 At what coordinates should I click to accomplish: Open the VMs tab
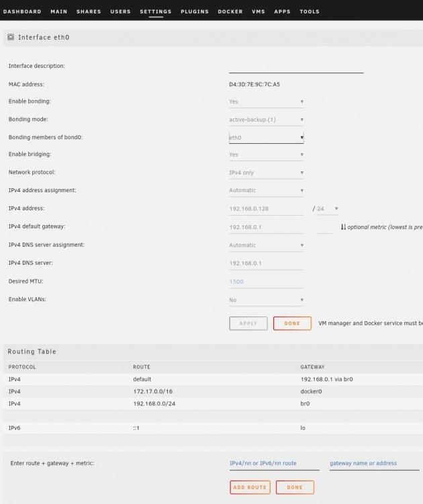(x=258, y=11)
